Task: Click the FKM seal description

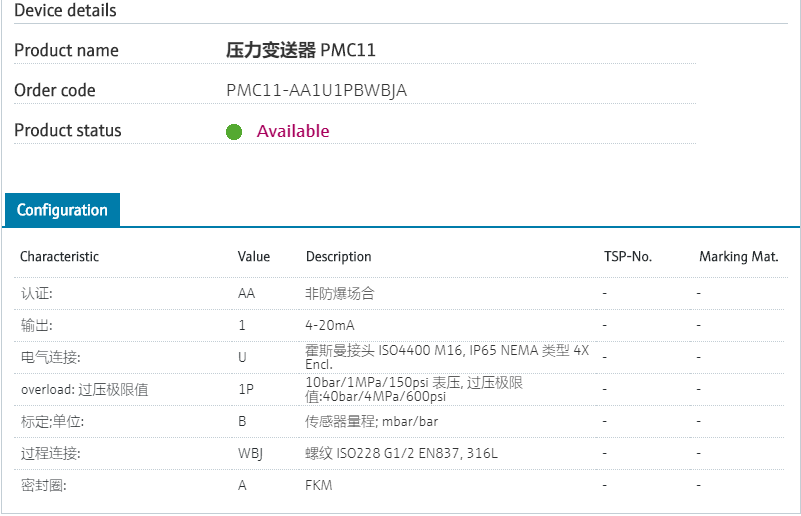Action: (319, 486)
